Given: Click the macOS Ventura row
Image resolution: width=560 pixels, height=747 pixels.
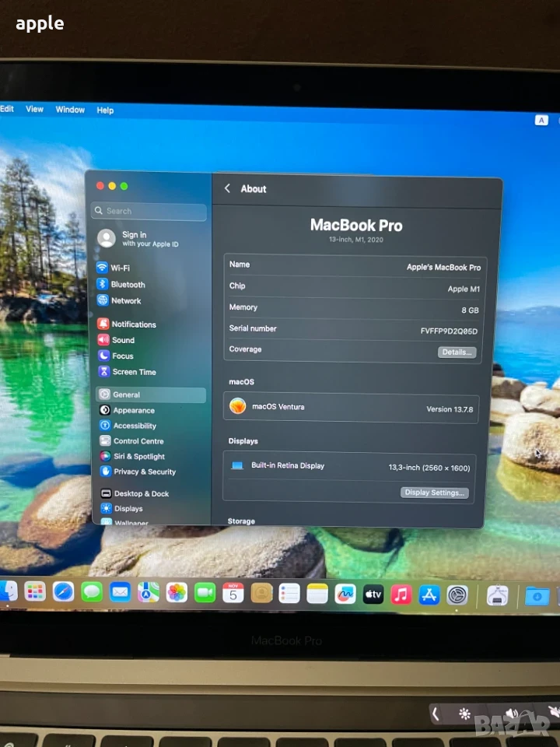Looking at the screenshot, I should click(351, 408).
